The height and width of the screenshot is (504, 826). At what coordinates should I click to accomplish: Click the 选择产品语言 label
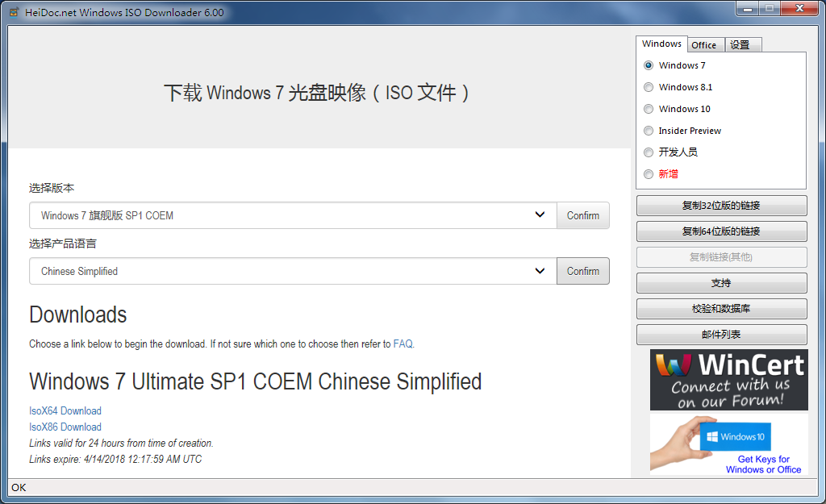(x=63, y=244)
